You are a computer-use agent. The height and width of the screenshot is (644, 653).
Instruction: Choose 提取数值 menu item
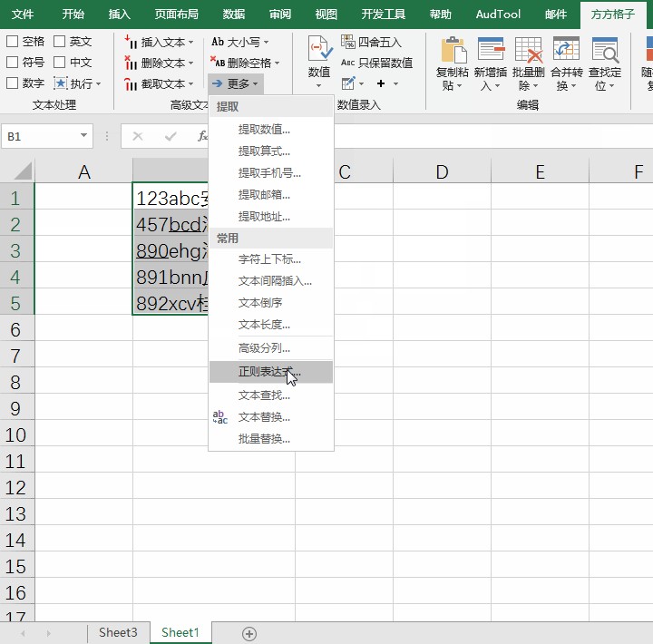pos(270,130)
